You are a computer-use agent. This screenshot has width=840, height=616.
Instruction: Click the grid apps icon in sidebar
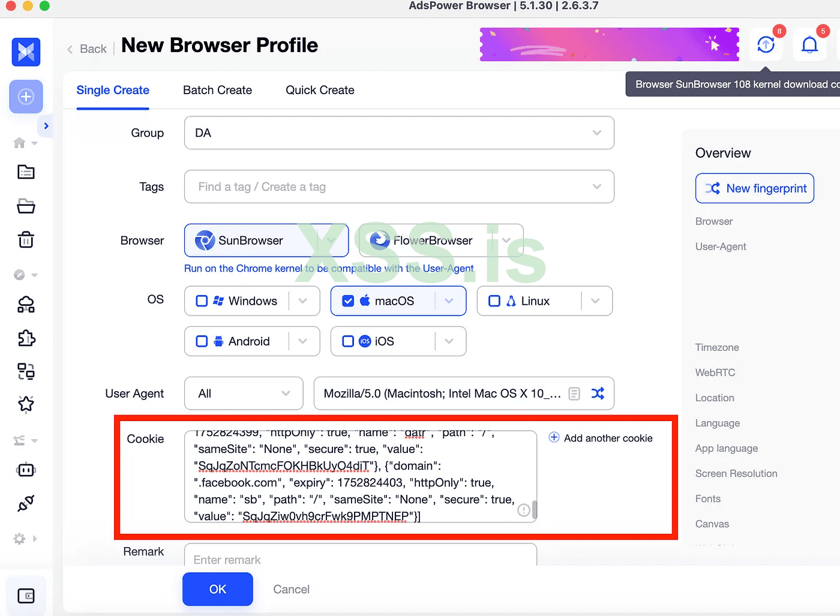click(x=26, y=371)
